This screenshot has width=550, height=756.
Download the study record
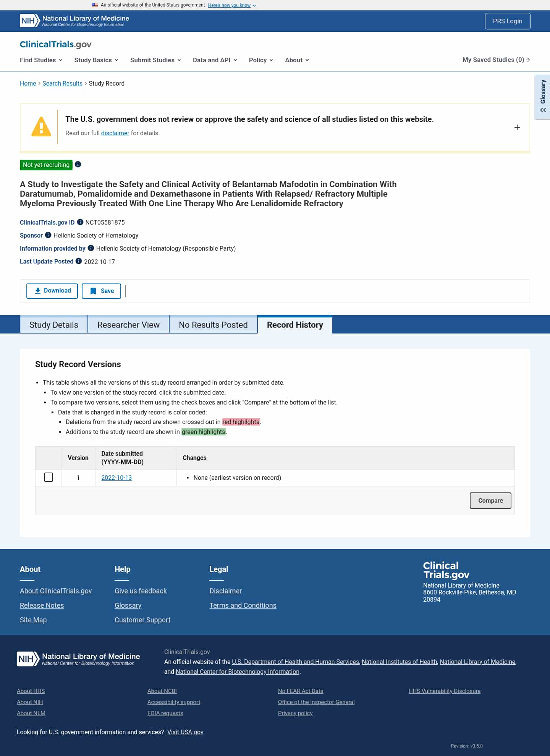click(x=52, y=291)
